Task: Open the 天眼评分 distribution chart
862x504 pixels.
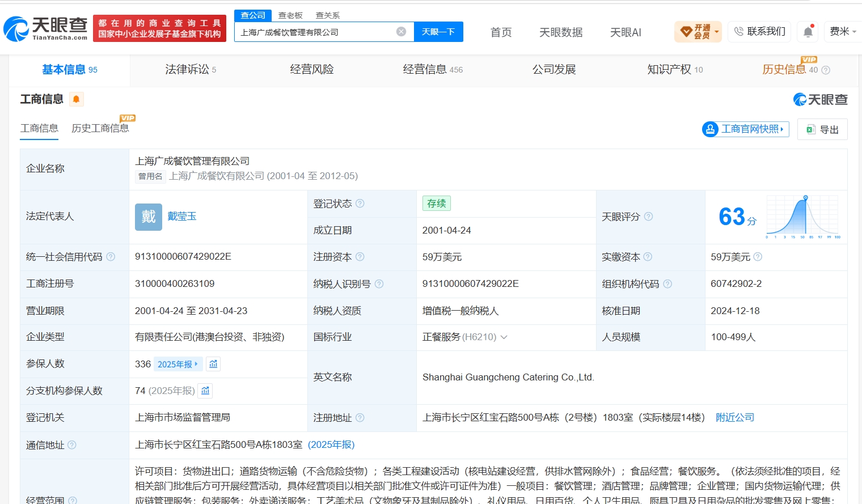Action: (x=804, y=217)
